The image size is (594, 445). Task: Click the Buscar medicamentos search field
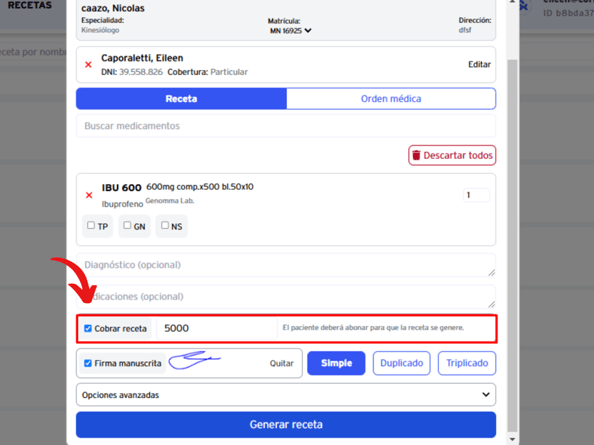(x=286, y=126)
